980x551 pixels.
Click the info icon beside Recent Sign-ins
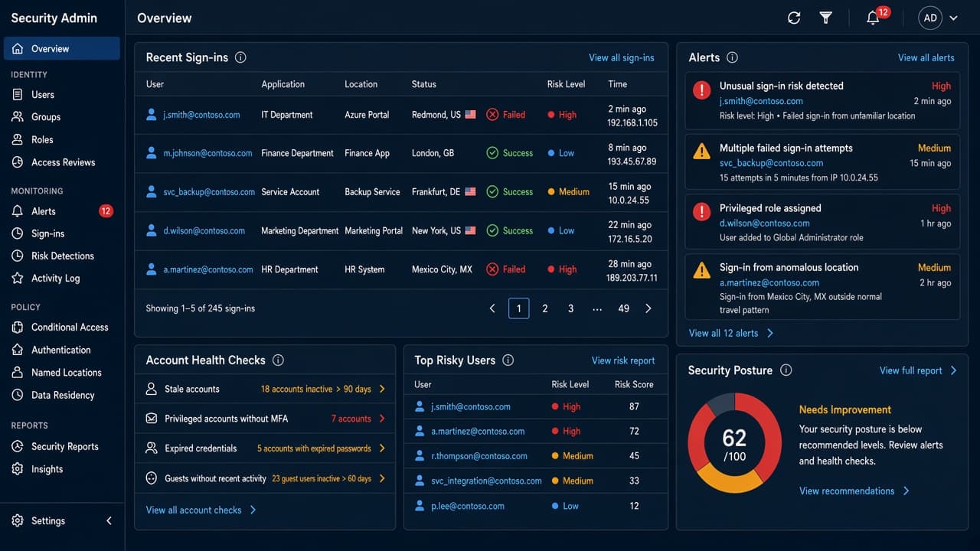point(240,57)
